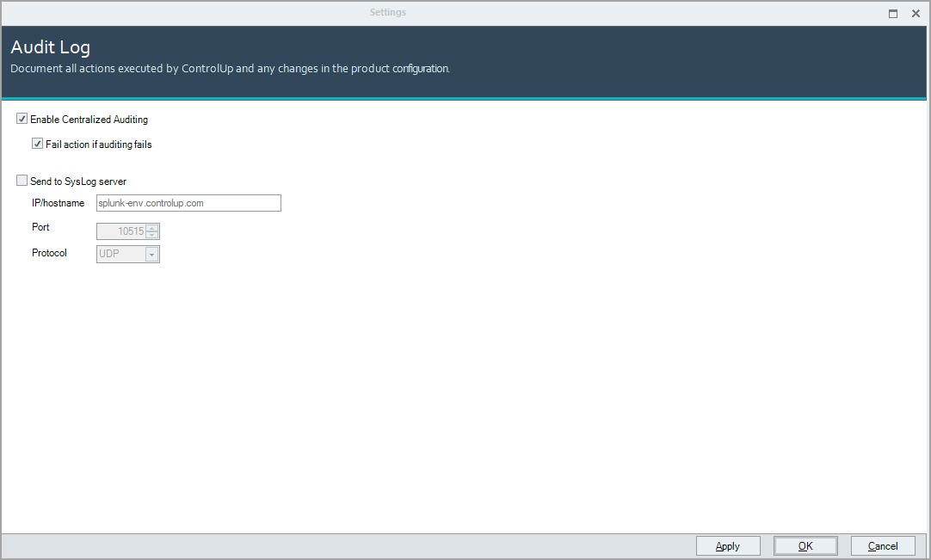Click the Audit Log description text
This screenshot has height=560, width=931.
click(x=230, y=69)
